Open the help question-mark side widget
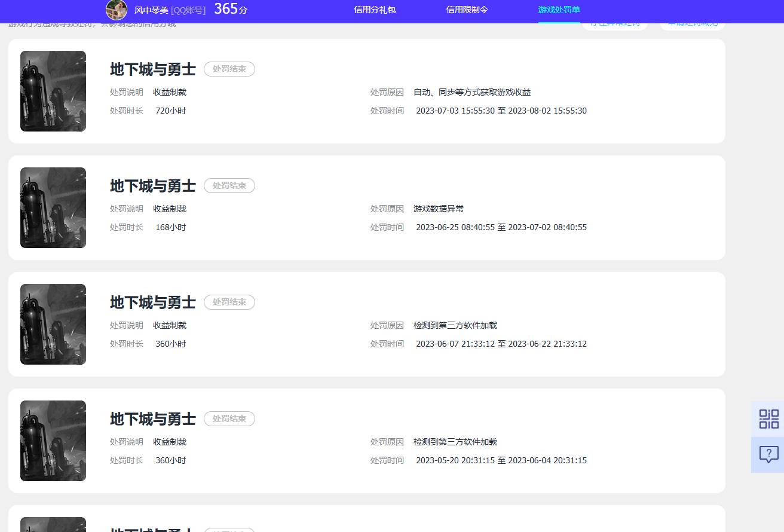 click(x=768, y=454)
